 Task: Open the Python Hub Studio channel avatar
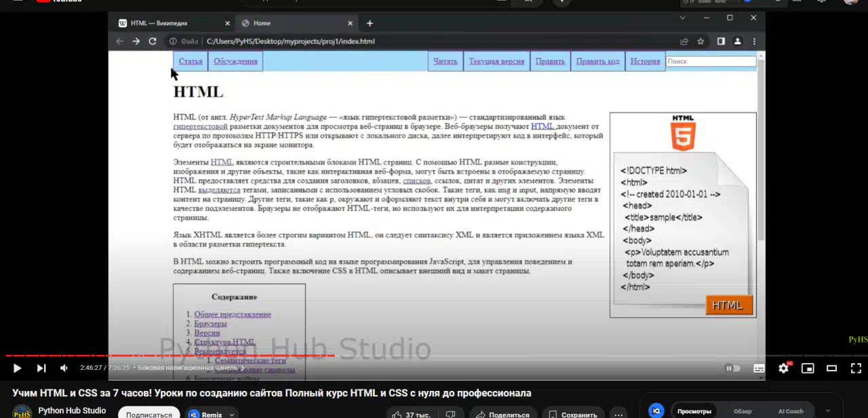(x=22, y=413)
